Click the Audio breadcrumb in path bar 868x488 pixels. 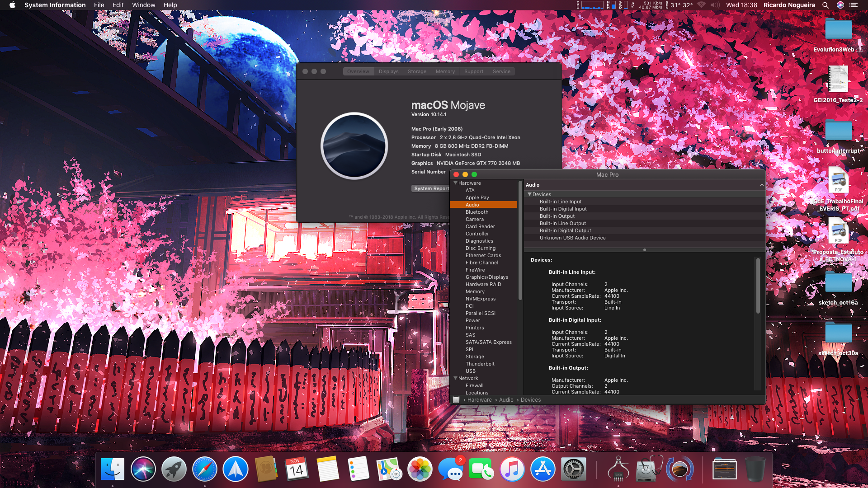point(506,400)
